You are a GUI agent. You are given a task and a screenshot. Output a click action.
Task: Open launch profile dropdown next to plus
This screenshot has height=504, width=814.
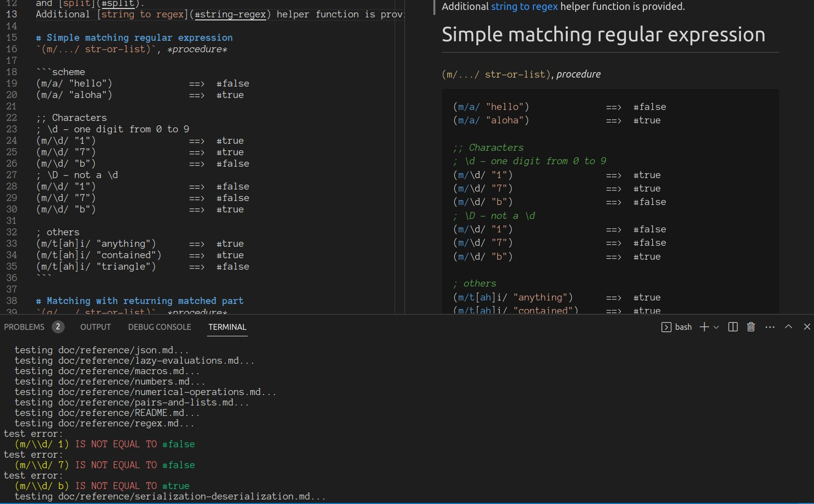(x=716, y=327)
